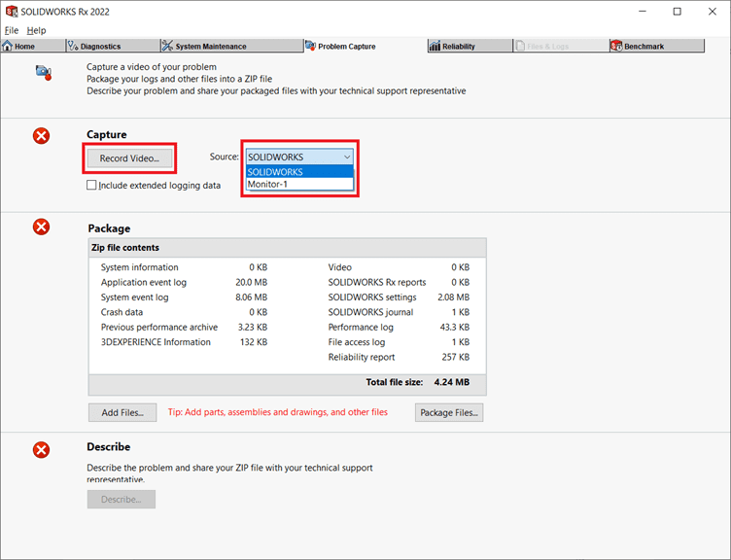Close the SOLIDWORKS Rx window
The image size is (731, 560).
click(x=713, y=12)
